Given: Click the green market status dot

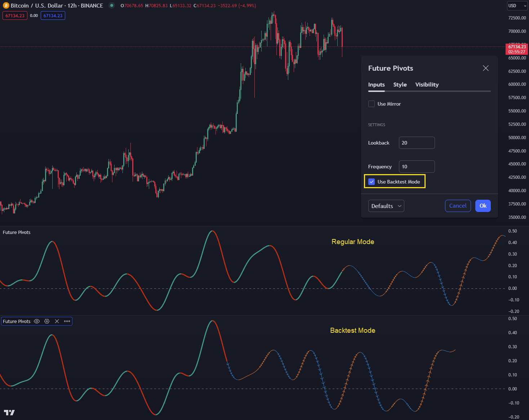Looking at the screenshot, I should [x=112, y=6].
